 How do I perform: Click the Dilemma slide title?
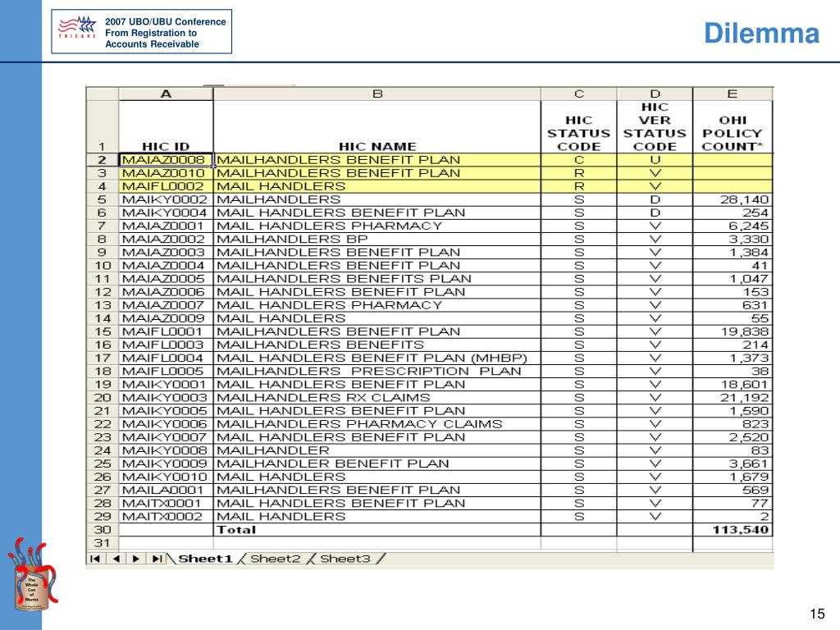click(x=761, y=33)
